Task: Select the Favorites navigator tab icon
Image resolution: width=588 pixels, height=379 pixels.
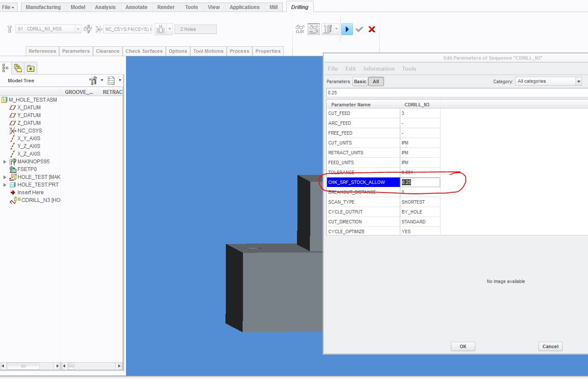Action: [30, 68]
